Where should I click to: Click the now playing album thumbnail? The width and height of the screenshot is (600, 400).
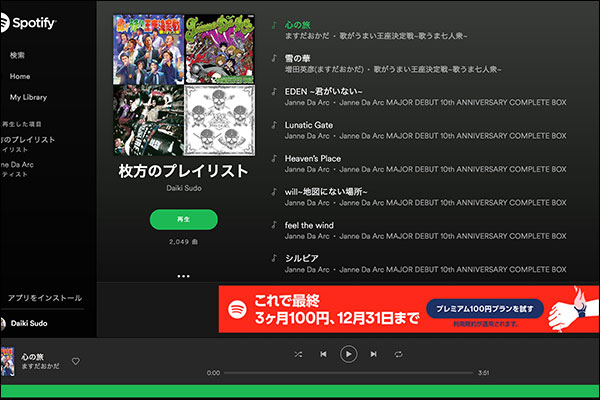[x=8, y=360]
